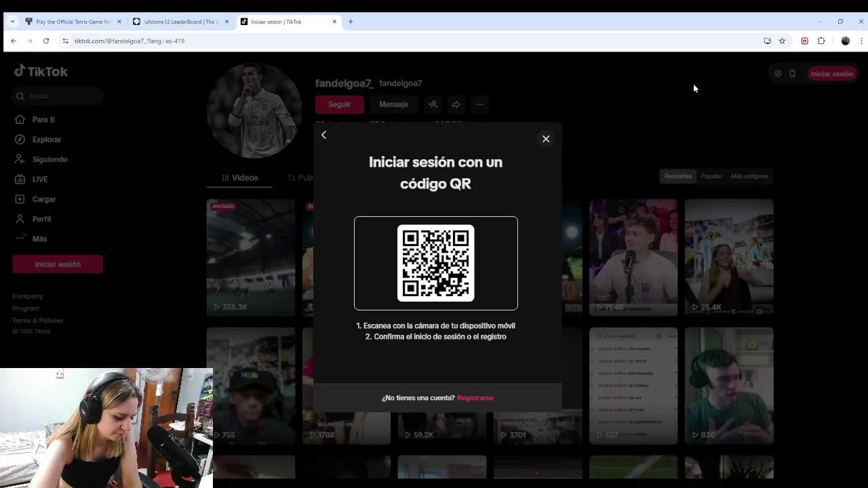Viewport: 868px width, 488px height.
Task: Open the tab search dropdown
Action: (x=12, y=22)
